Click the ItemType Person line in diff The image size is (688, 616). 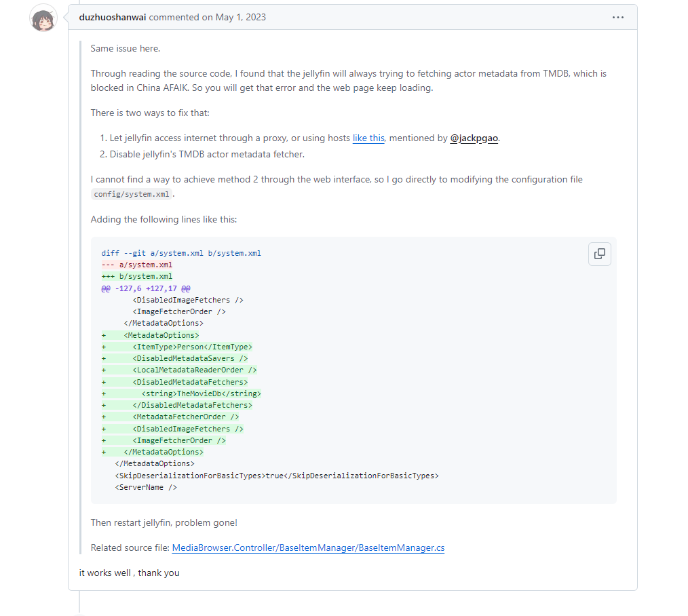192,347
